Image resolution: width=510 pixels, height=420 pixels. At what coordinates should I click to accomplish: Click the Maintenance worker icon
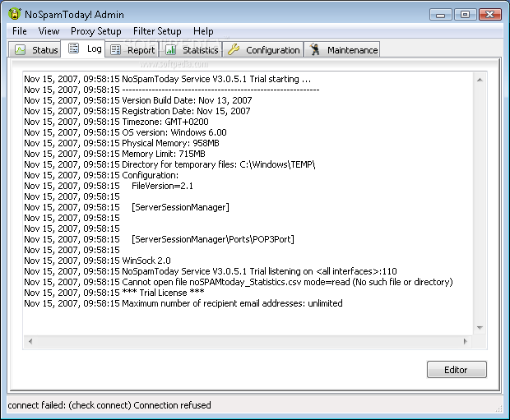(x=314, y=49)
